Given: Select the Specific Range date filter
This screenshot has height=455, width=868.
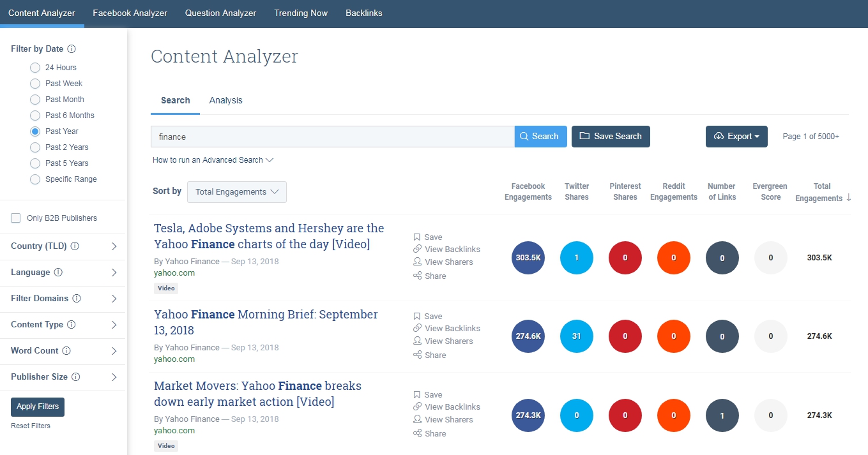Looking at the screenshot, I should (35, 179).
